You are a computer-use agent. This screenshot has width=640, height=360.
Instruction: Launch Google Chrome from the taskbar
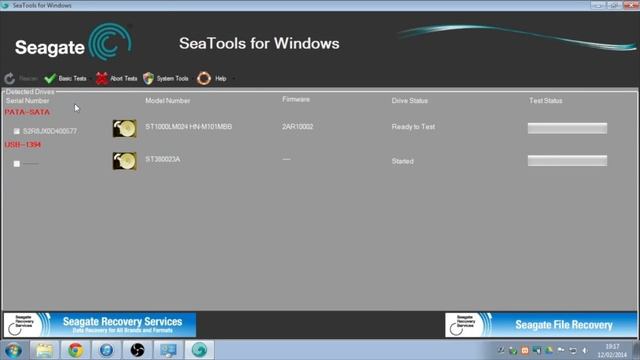click(76, 350)
